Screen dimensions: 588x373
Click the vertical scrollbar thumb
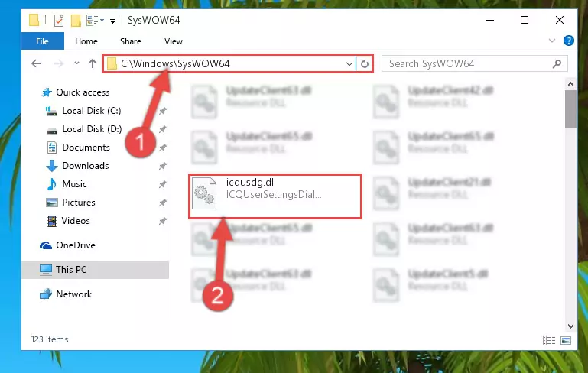pyautogui.click(x=570, y=109)
